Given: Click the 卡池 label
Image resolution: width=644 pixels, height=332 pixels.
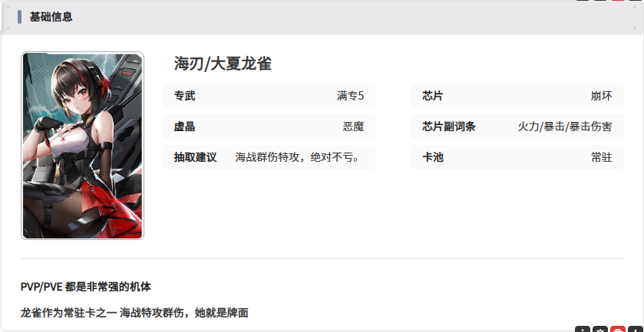Looking at the screenshot, I should pos(432,157).
